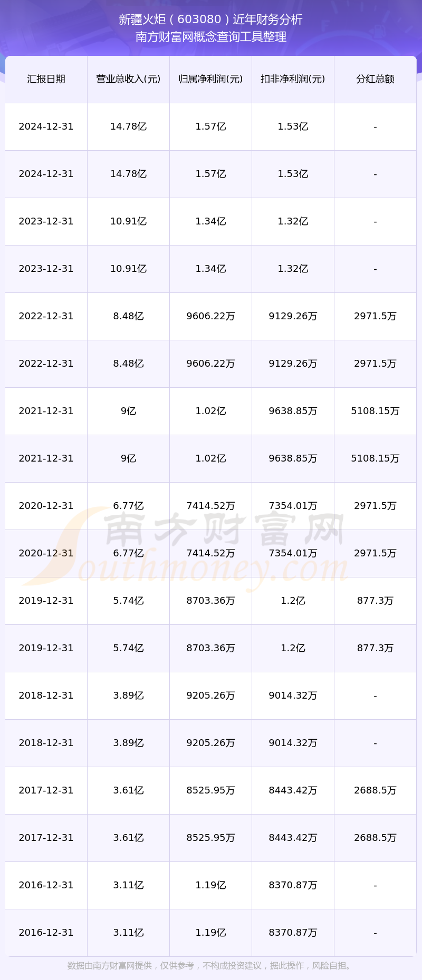Click the 南方财富网概念查询工具整理 subtitle
Screen dimensions: 422x980
click(x=210, y=37)
